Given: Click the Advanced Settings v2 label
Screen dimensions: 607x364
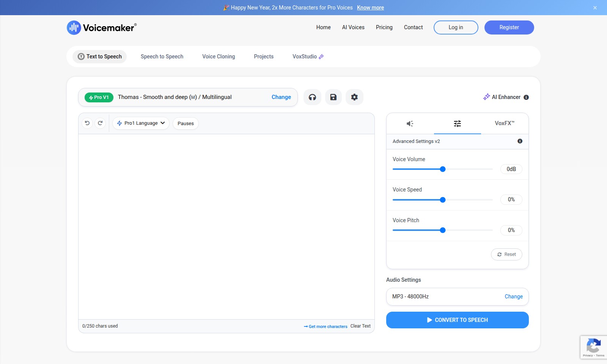Looking at the screenshot, I should 416,141.
